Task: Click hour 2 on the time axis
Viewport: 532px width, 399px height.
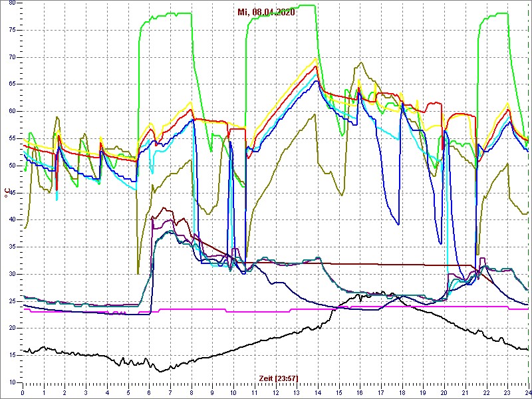Action: tap(65, 392)
